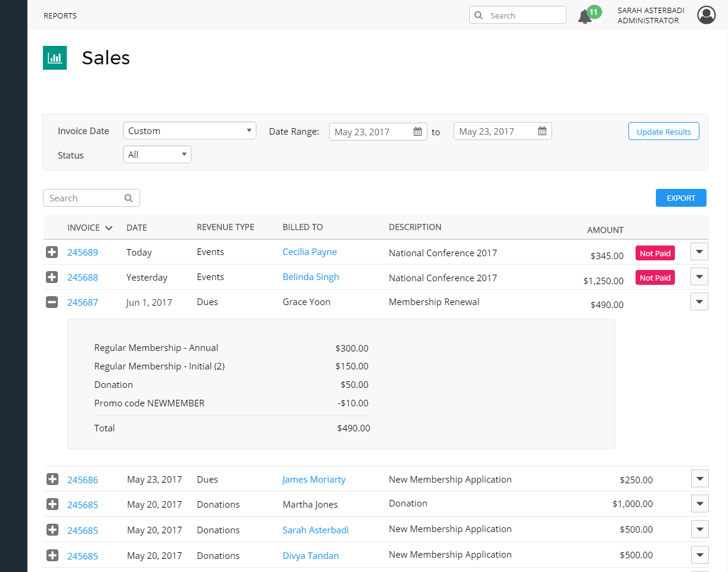The image size is (728, 572).
Task: Open invoice link 245687
Action: click(x=83, y=303)
